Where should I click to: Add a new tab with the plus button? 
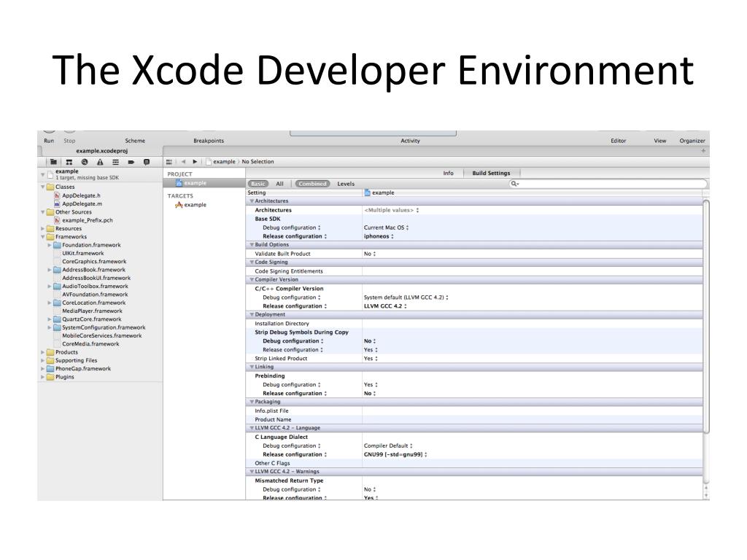703,151
